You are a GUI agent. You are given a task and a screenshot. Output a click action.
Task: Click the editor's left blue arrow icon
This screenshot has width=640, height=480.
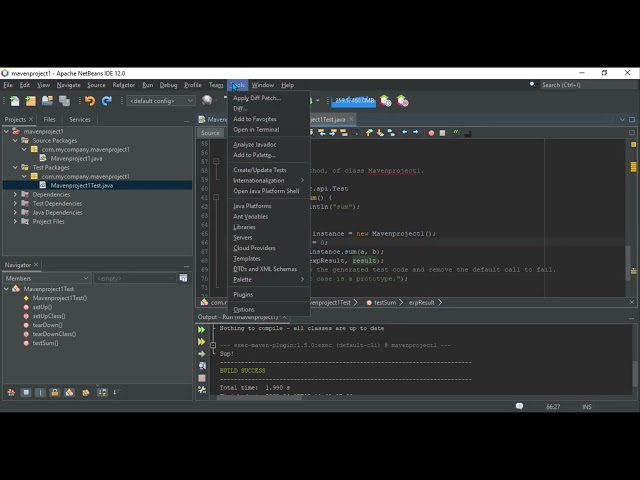tap(404, 132)
